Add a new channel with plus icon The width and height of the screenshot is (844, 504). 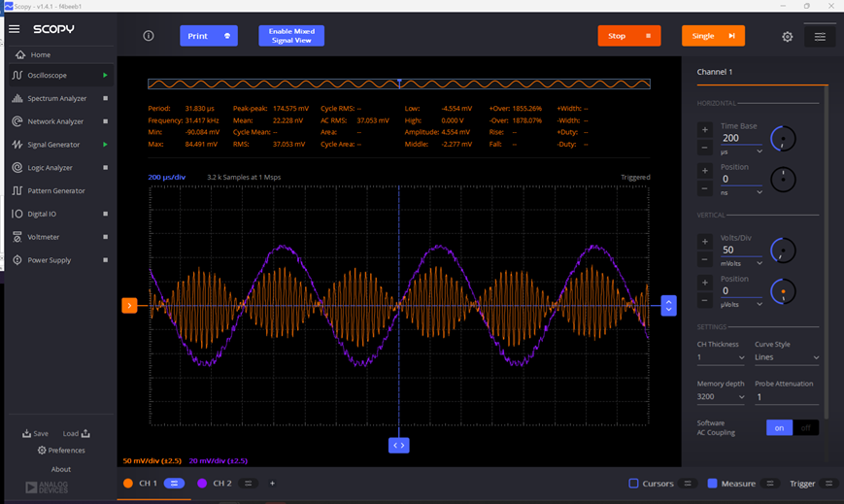272,484
